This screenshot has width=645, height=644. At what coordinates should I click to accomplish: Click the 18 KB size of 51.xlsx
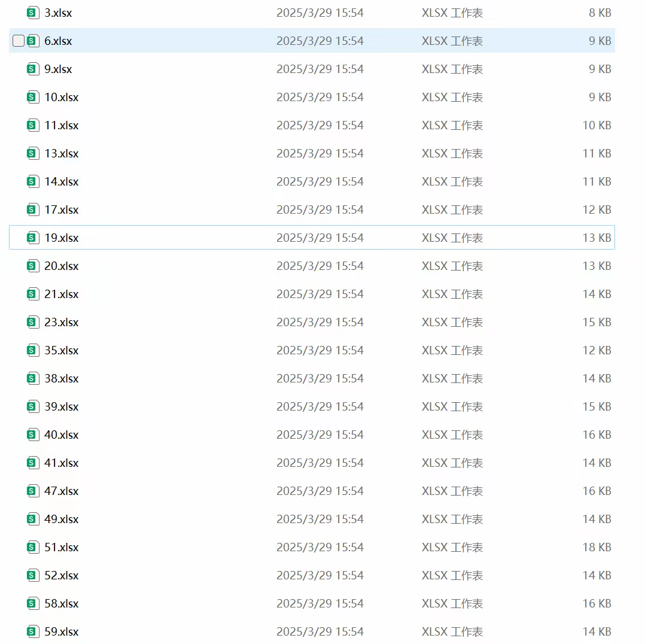tap(597, 547)
